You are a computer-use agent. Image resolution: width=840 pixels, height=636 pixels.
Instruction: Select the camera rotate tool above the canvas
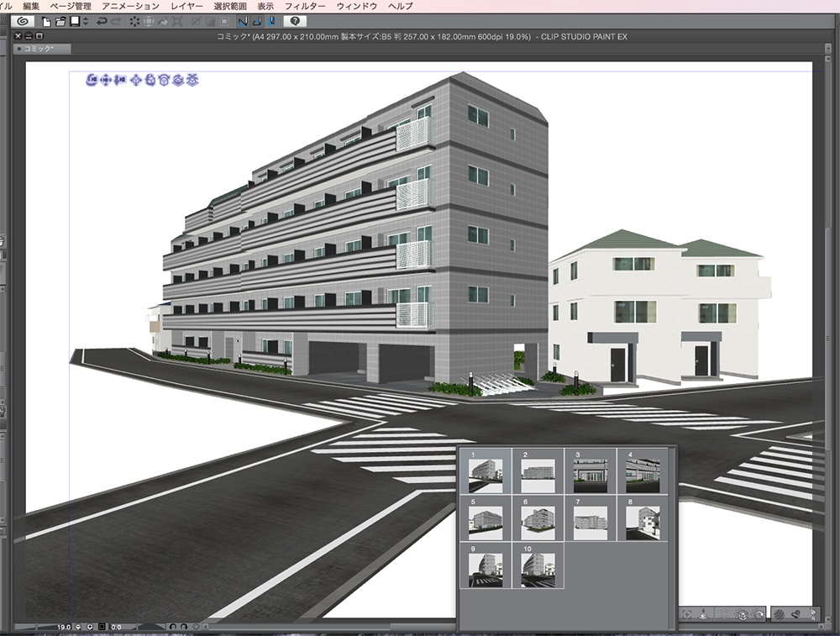point(92,81)
